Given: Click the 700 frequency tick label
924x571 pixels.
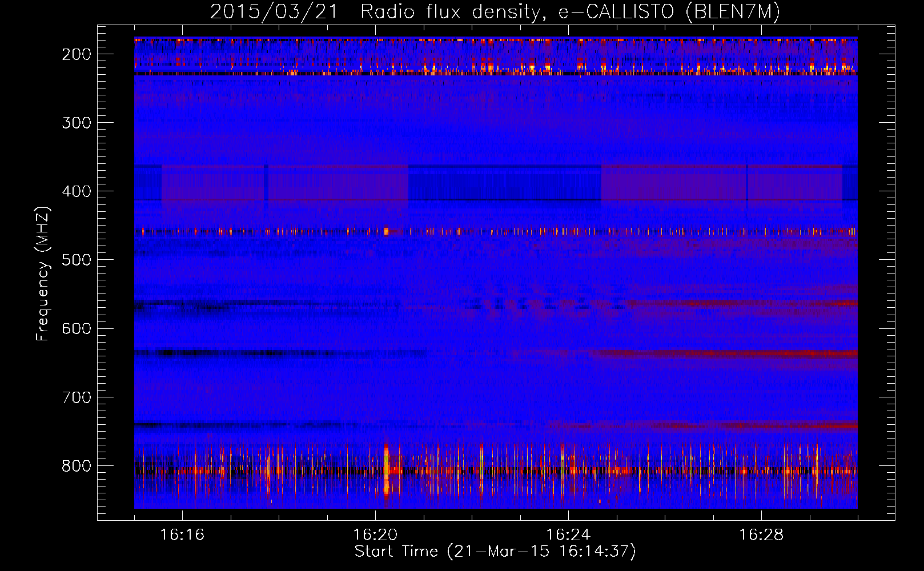Looking at the screenshot, I should (76, 397).
